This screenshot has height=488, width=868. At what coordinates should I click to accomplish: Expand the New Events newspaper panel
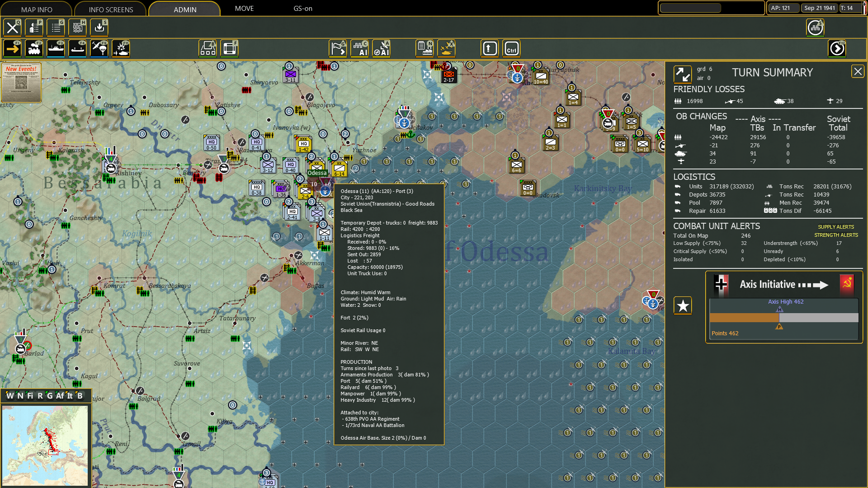(20, 83)
